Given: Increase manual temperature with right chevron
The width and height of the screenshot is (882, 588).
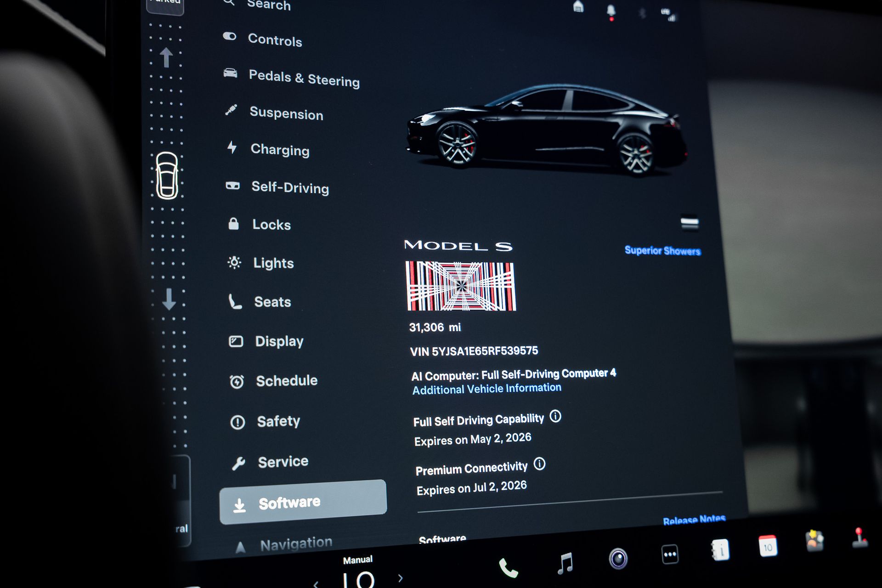Looking at the screenshot, I should pyautogui.click(x=400, y=578).
